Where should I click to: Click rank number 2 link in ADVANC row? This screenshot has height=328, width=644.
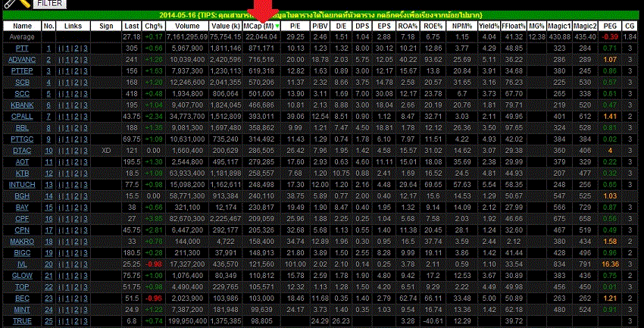49,60
